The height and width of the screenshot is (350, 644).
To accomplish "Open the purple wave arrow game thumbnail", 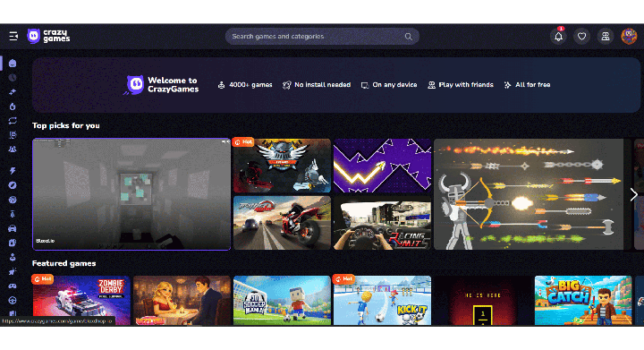I will 382,166.
